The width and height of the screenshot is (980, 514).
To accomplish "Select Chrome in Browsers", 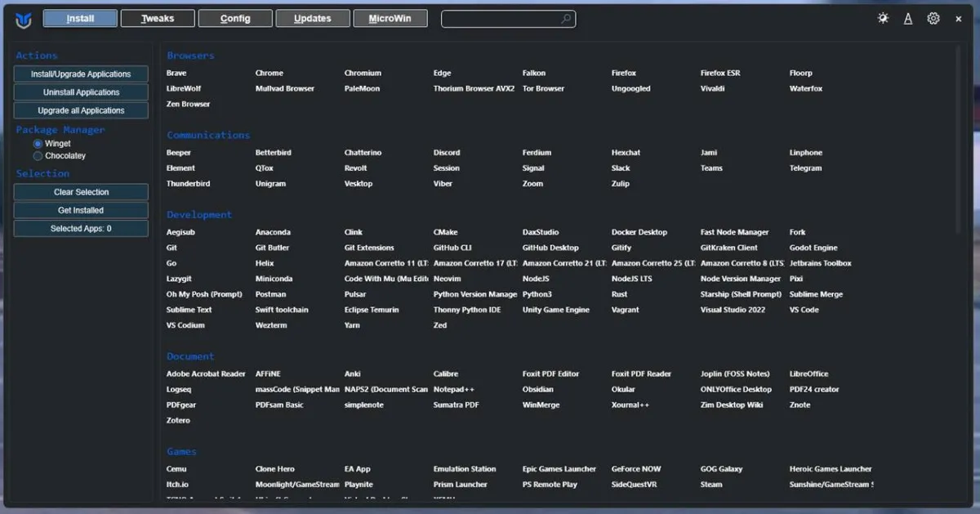I will (x=269, y=74).
